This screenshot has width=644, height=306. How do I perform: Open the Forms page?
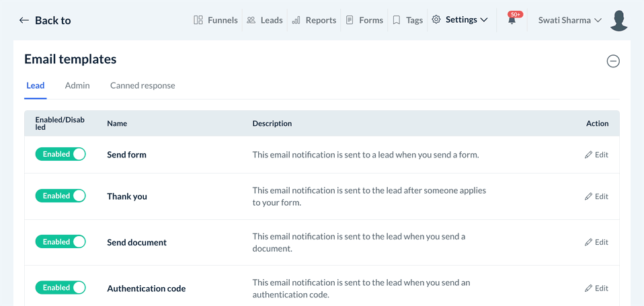[x=364, y=20]
